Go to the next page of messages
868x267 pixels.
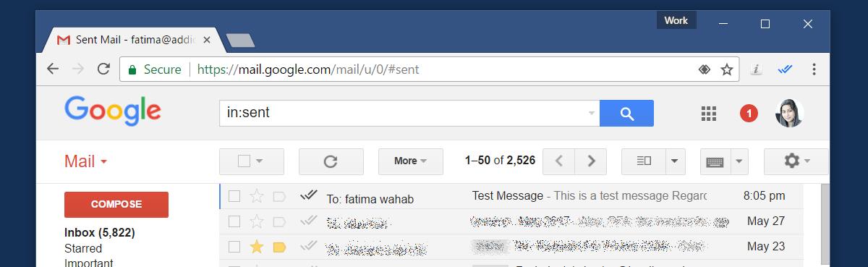pyautogui.click(x=592, y=161)
